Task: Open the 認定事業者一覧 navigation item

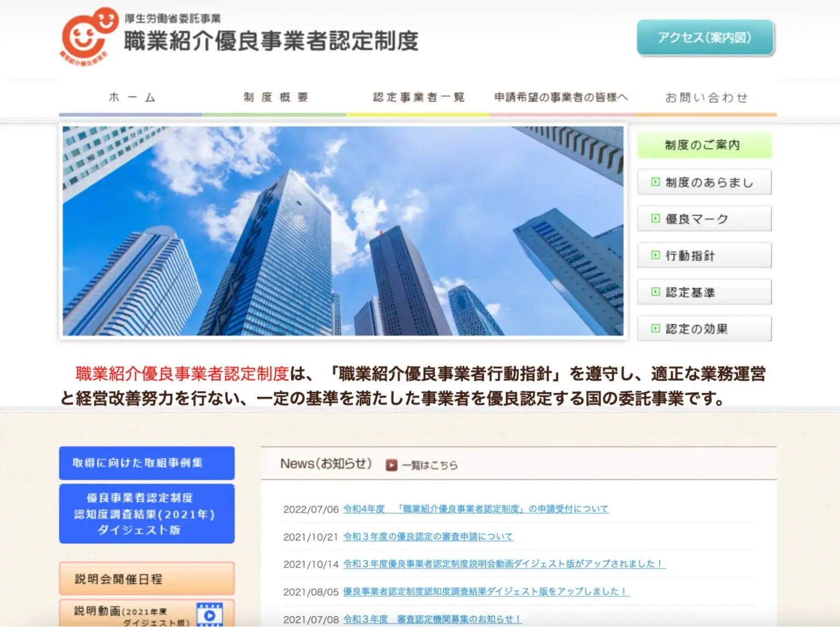Action: (418, 97)
